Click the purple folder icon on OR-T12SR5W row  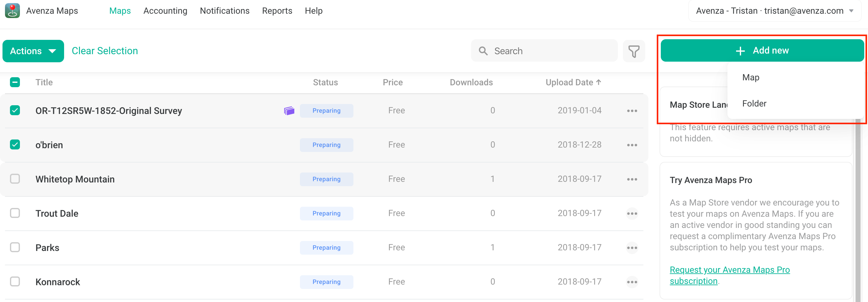click(289, 111)
